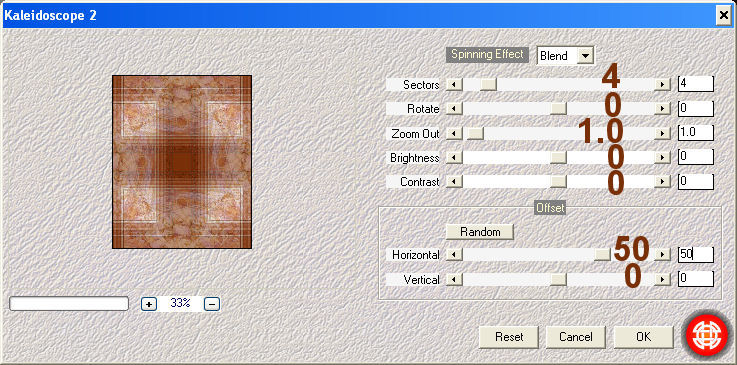
Task: Click Contrast slider right arrow
Action: click(x=662, y=182)
